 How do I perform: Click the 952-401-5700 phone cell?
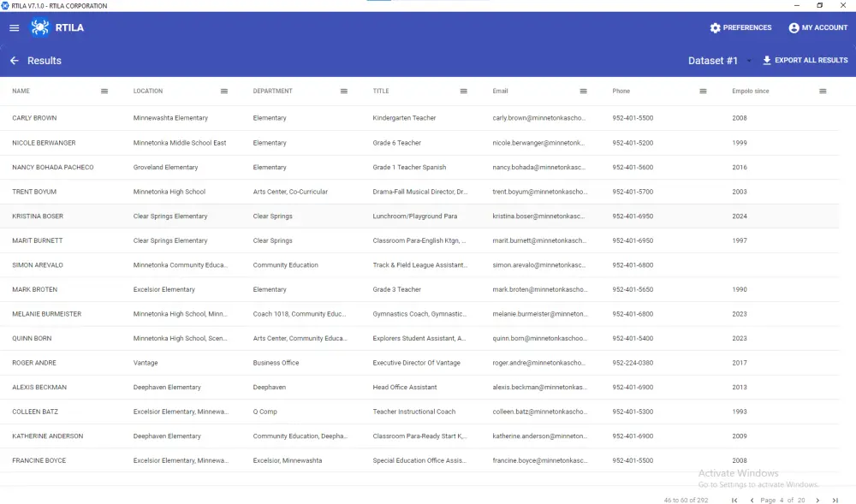pyautogui.click(x=633, y=192)
